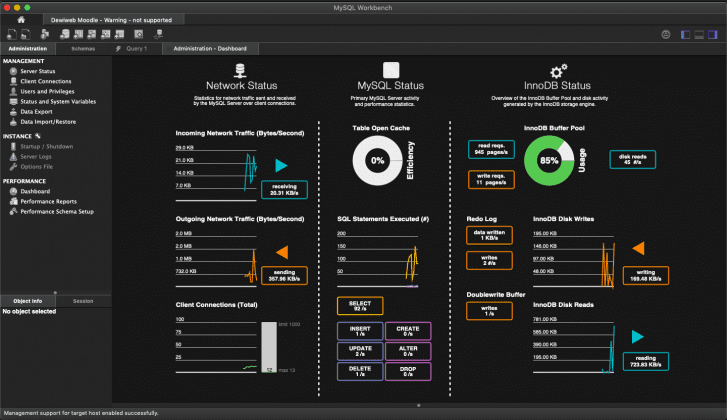Image resolution: width=727 pixels, height=420 pixels.
Task: Toggle the left sidebar panel visibility
Action: 687,34
